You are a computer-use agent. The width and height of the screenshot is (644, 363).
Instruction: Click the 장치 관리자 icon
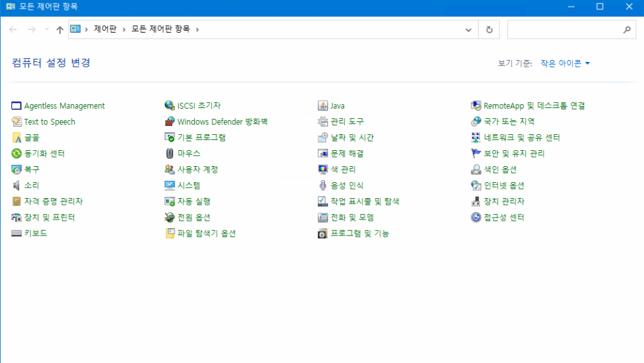pyautogui.click(x=476, y=202)
